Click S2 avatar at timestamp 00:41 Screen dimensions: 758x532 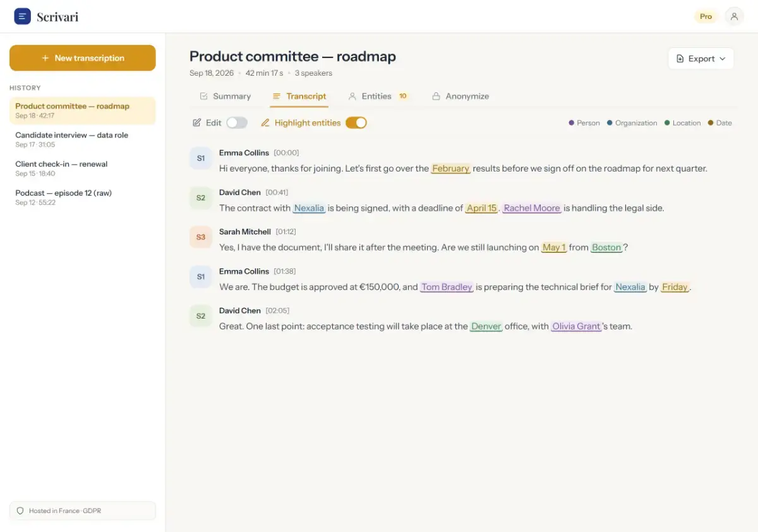pyautogui.click(x=201, y=198)
